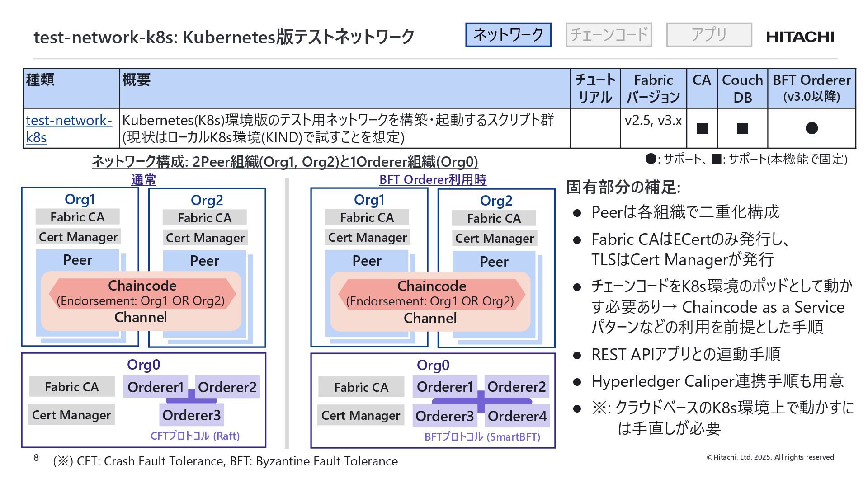Click the BFT Orderer利用時 heading
This screenshot has width=868, height=488.
click(433, 179)
